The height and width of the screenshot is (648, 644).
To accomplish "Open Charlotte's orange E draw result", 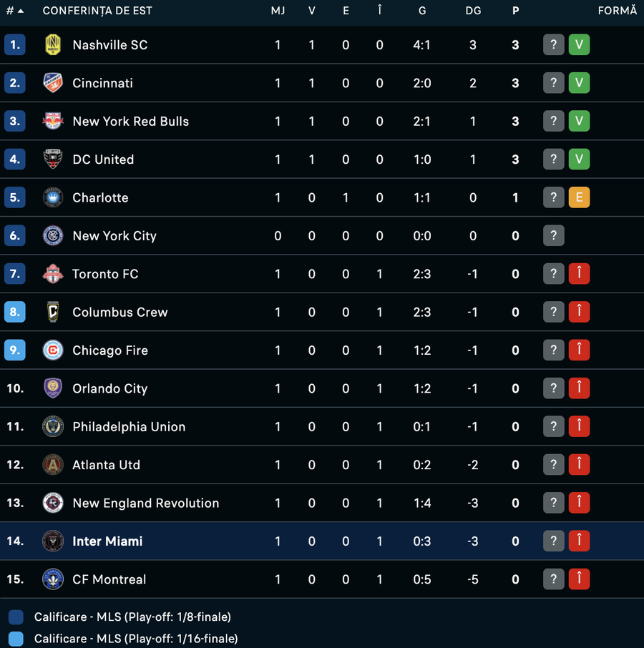I will pos(579,197).
